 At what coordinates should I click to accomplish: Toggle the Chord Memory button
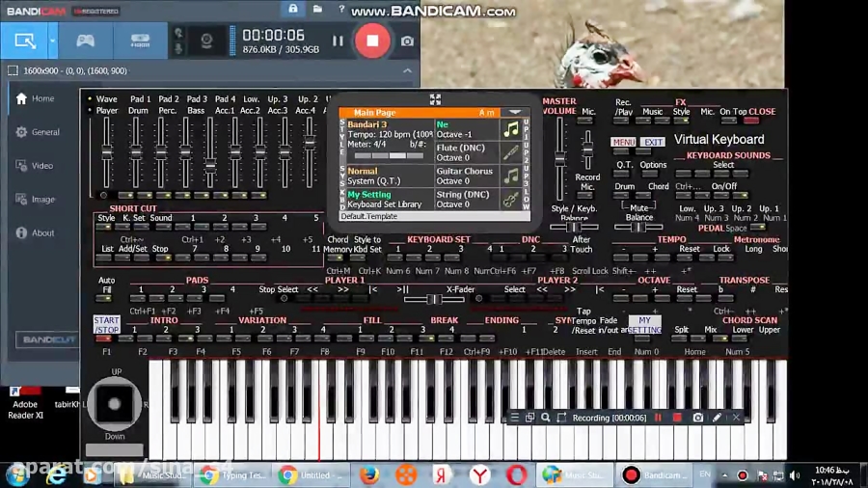tap(336, 258)
